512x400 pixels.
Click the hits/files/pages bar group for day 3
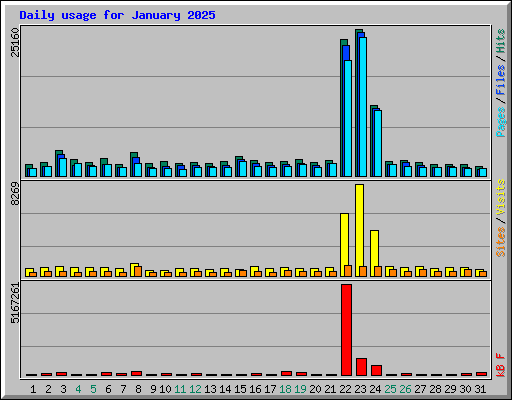pyautogui.click(x=61, y=163)
